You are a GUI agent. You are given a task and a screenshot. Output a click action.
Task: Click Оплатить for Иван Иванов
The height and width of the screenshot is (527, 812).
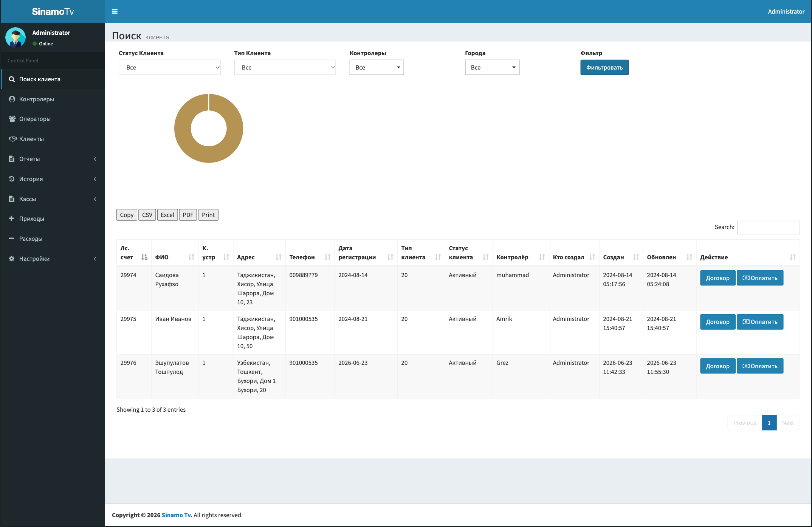[x=760, y=322]
